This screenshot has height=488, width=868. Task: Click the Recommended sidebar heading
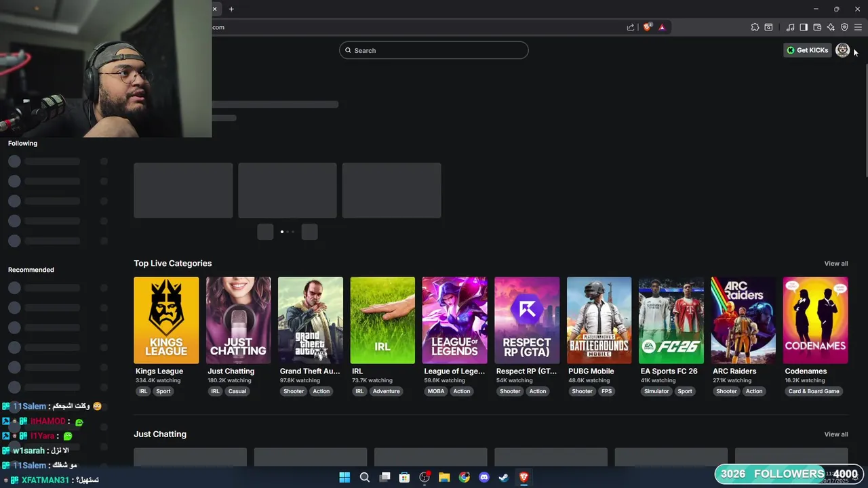click(x=31, y=270)
